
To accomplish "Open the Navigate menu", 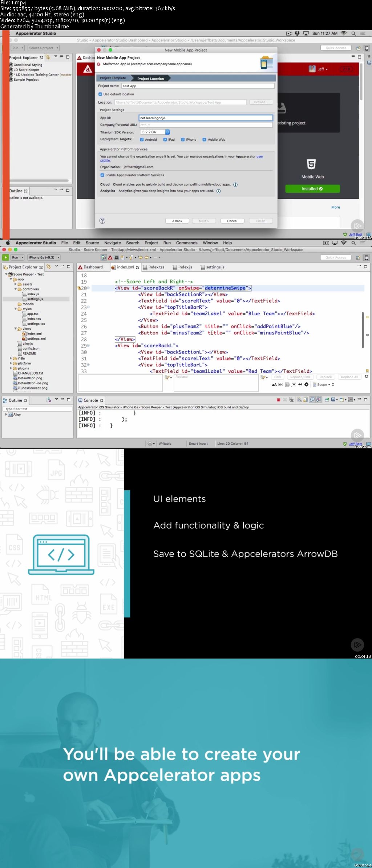I will [x=113, y=243].
